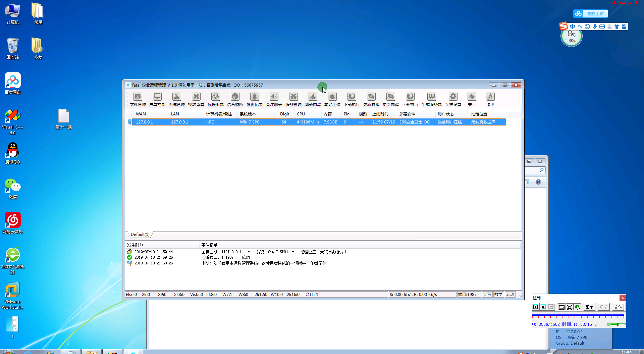The height and width of the screenshot is (354, 644).
Task: Click the 系统版本 column header
Action: (x=258, y=114)
